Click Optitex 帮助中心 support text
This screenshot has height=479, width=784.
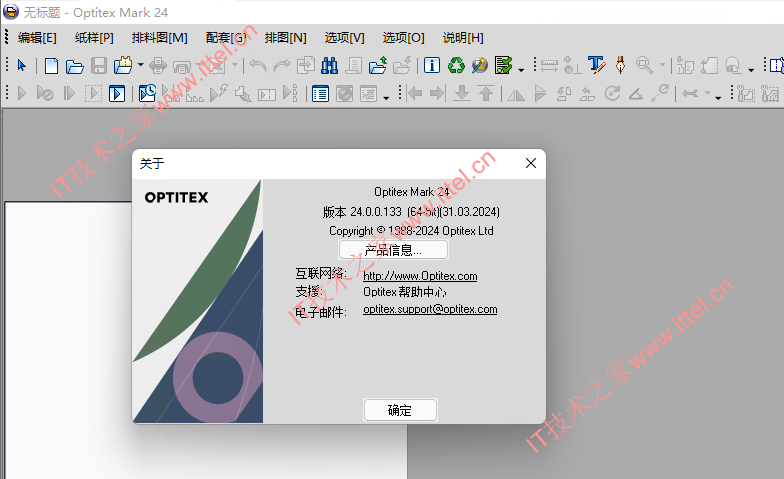point(404,292)
